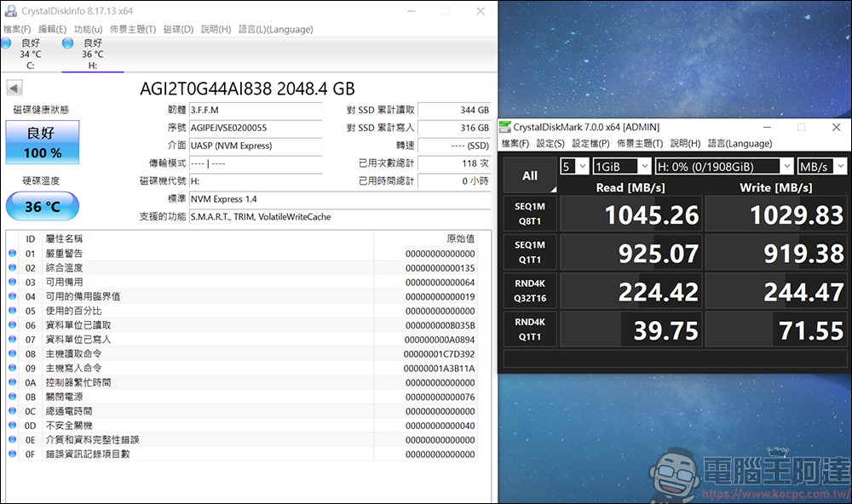The image size is (852, 504).
Task: Open 編輯(E) menu in CrystalDiskInfo
Action: click(x=52, y=29)
